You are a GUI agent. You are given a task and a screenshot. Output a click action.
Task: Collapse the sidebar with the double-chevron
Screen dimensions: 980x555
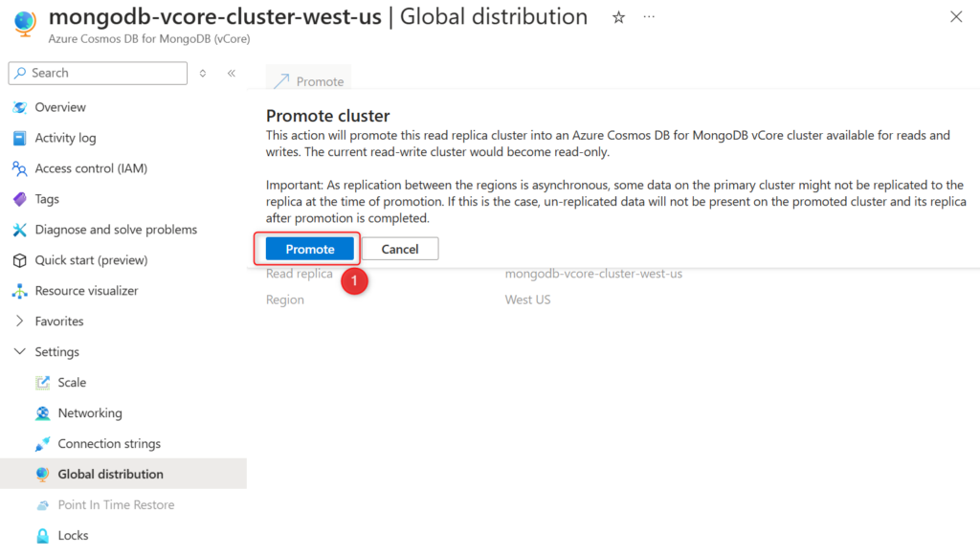[231, 73]
